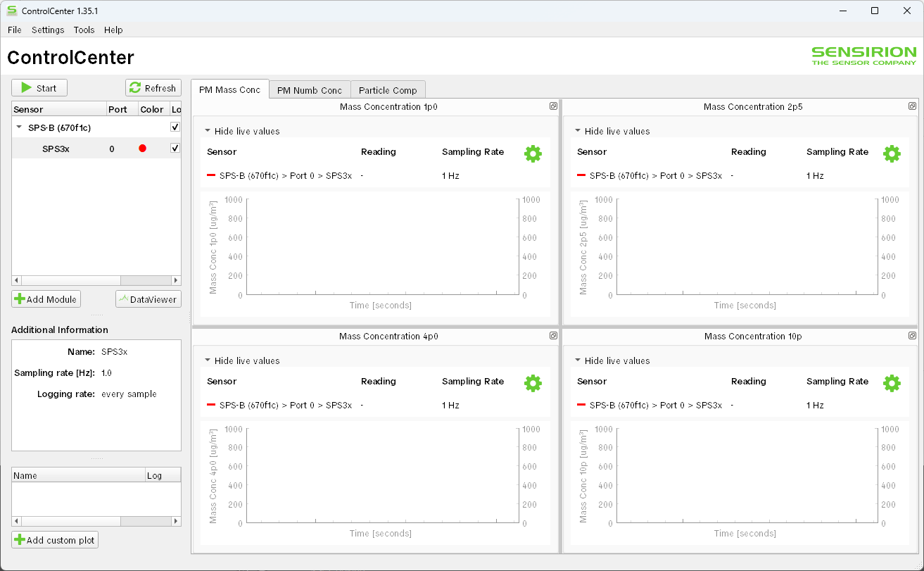Open settings gear for Mass Concentration 1p0
Screen dimensions: 924x571
pyautogui.click(x=533, y=153)
